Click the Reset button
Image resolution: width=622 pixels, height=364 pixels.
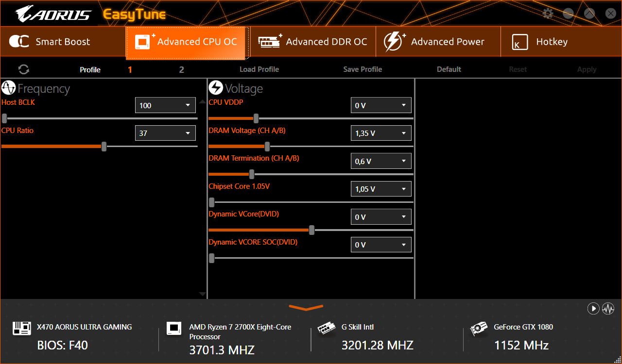point(518,69)
